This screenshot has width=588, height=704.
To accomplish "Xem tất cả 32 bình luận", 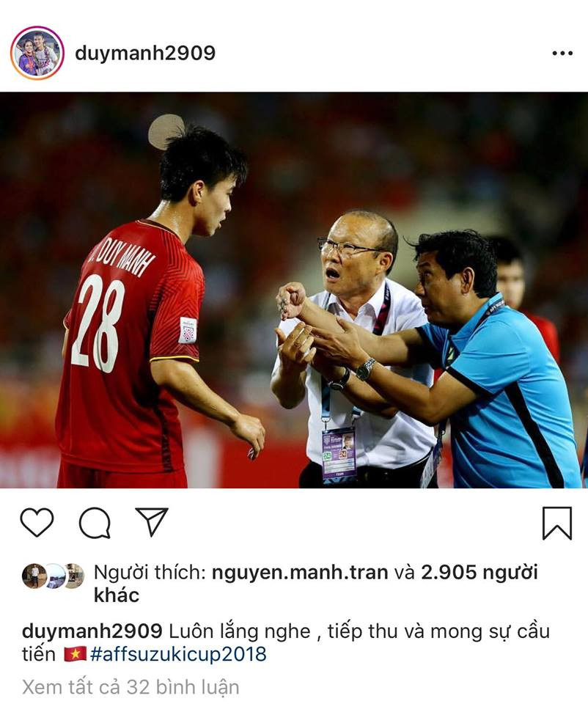I will pyautogui.click(x=131, y=687).
